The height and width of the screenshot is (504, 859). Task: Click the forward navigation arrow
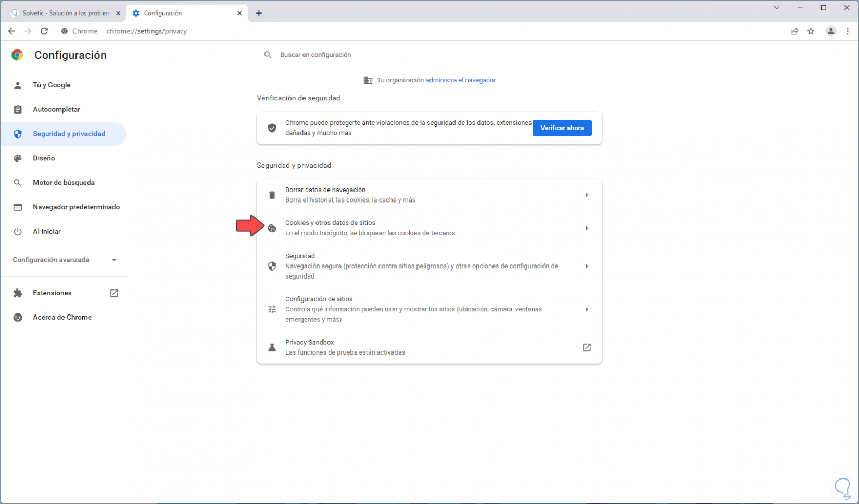pyautogui.click(x=28, y=31)
